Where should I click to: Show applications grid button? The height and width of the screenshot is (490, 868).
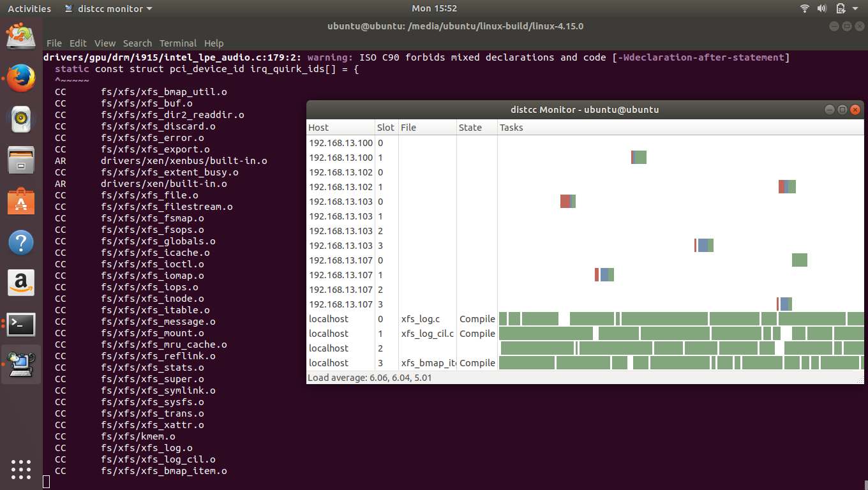[21, 469]
